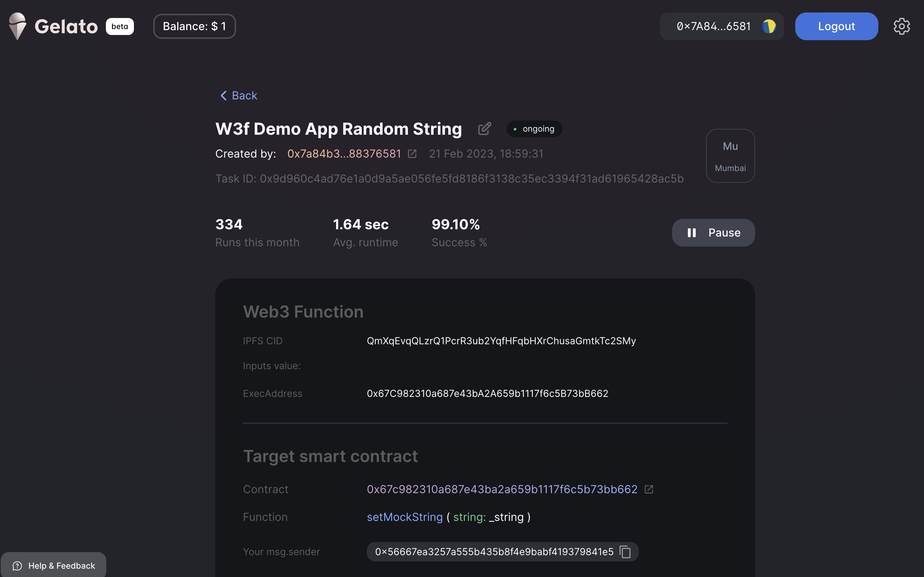The width and height of the screenshot is (924, 577).
Task: Open wallet 0x7A84...6581 account chip
Action: 713,26
